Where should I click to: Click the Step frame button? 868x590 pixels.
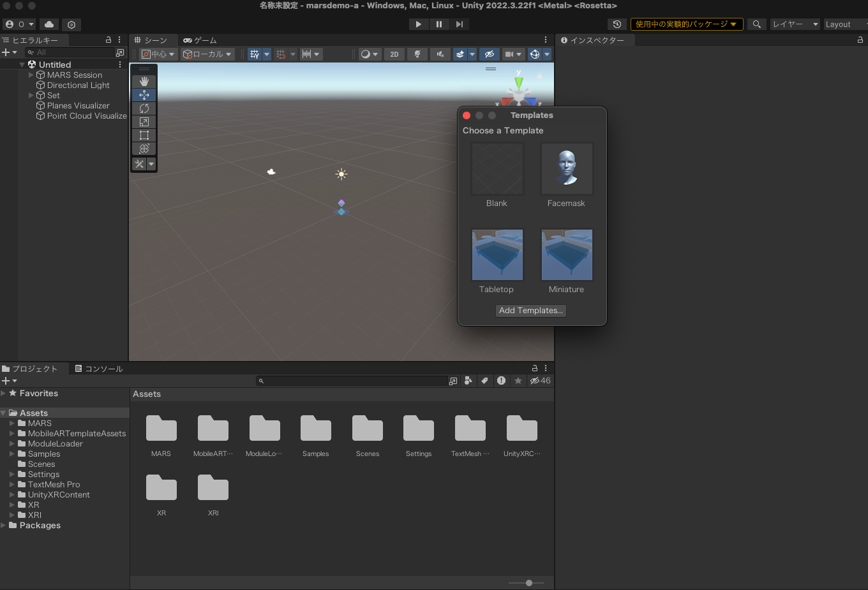point(460,24)
